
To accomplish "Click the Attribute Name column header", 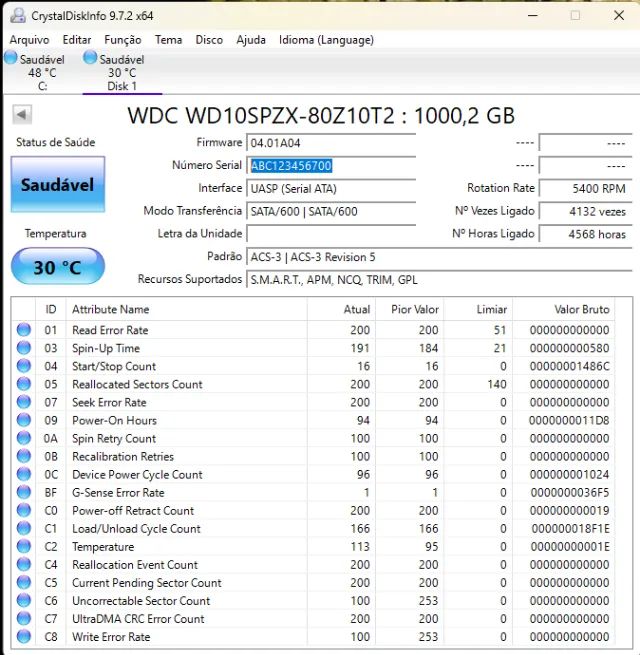I will point(186,309).
